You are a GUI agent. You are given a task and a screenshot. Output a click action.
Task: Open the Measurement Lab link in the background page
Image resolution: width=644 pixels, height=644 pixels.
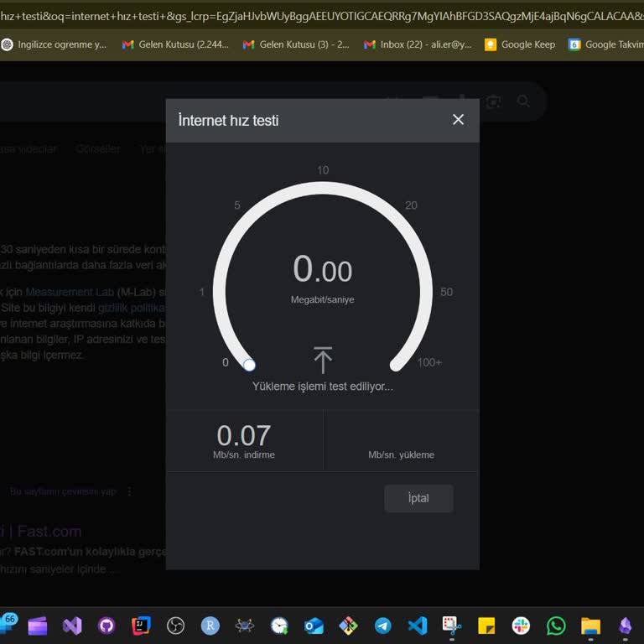click(70, 292)
